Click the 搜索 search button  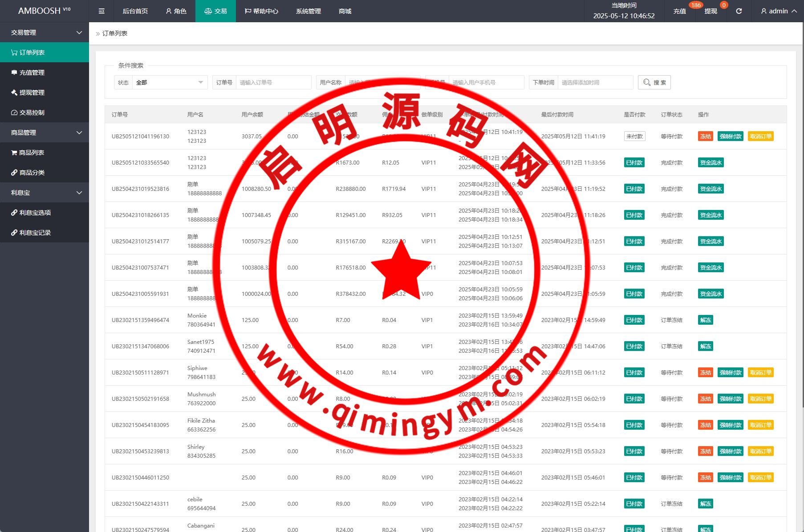click(654, 82)
